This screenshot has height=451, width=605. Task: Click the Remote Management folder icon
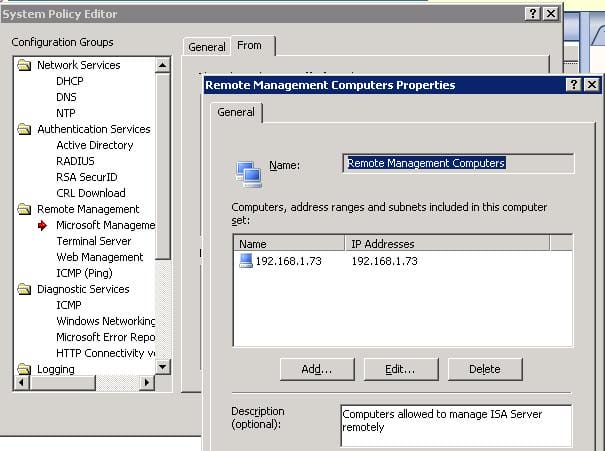point(24,209)
